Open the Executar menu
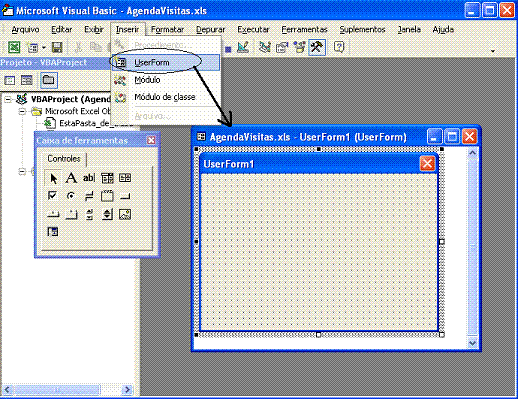Image resolution: width=518 pixels, height=399 pixels. tap(253, 30)
